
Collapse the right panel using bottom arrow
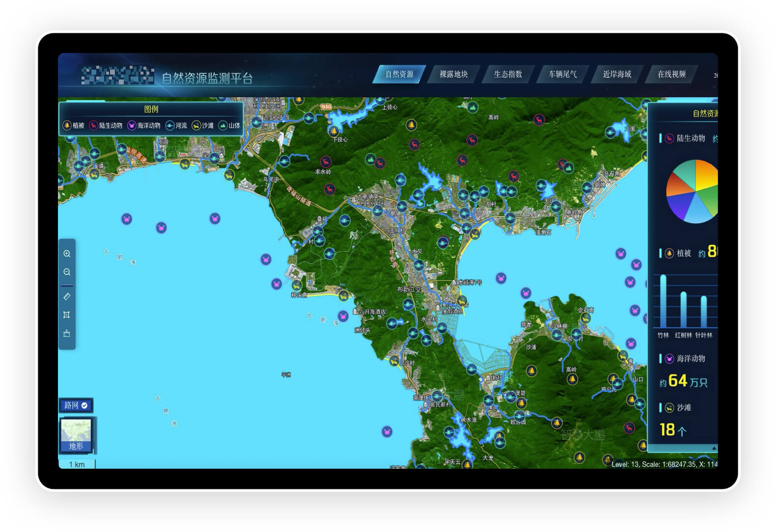coord(714,448)
